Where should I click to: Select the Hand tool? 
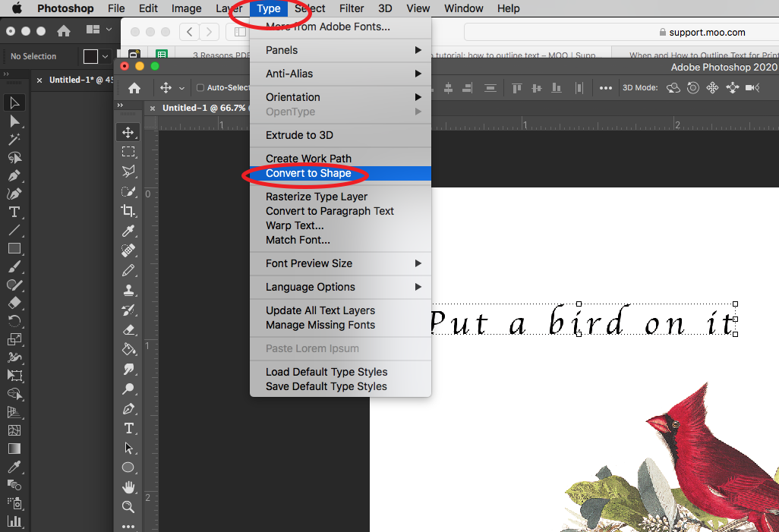[128, 486]
